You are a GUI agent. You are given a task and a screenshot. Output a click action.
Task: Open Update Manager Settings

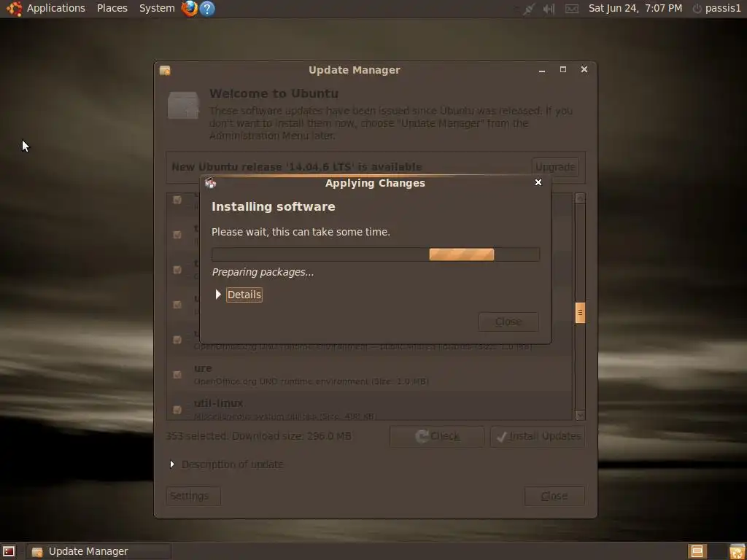[x=193, y=496]
